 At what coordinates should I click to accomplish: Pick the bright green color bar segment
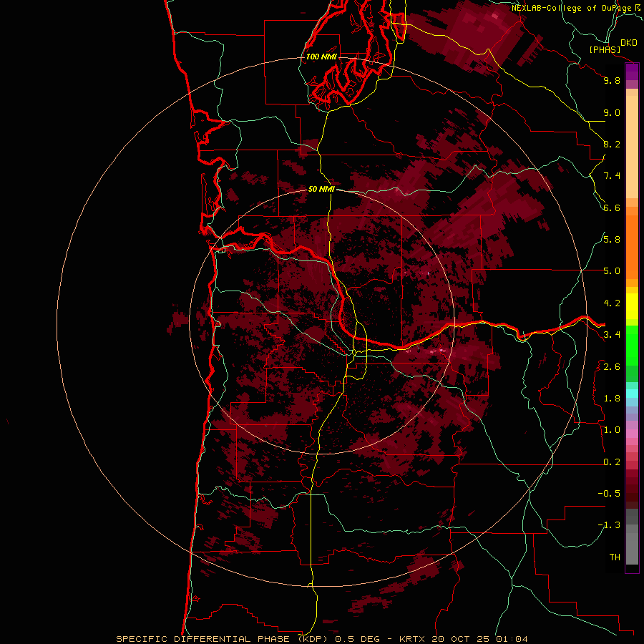(632, 345)
